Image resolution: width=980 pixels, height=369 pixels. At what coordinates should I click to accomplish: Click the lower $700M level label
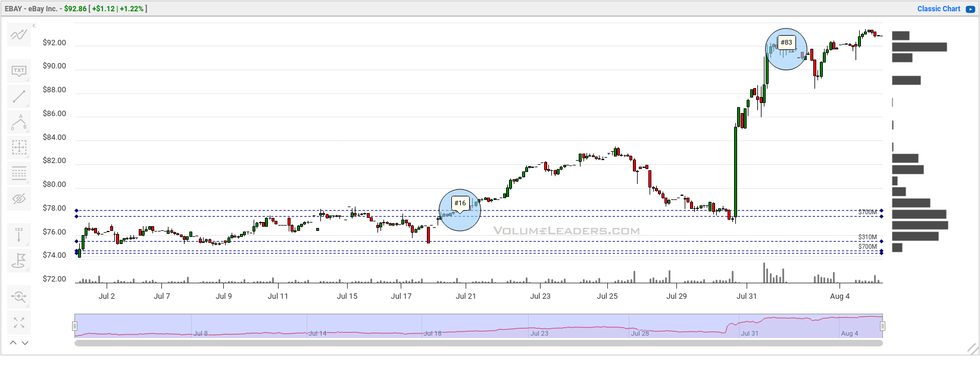867,247
